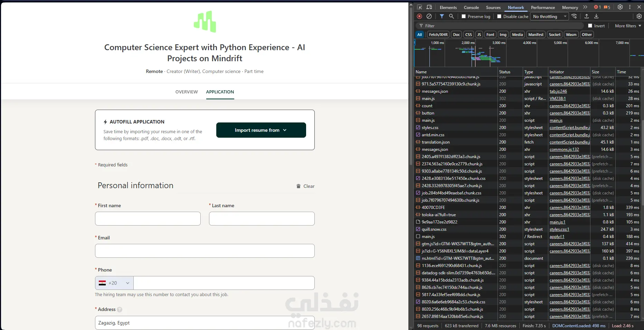Click in the First name field
The height and width of the screenshot is (330, 644).
[x=148, y=219]
